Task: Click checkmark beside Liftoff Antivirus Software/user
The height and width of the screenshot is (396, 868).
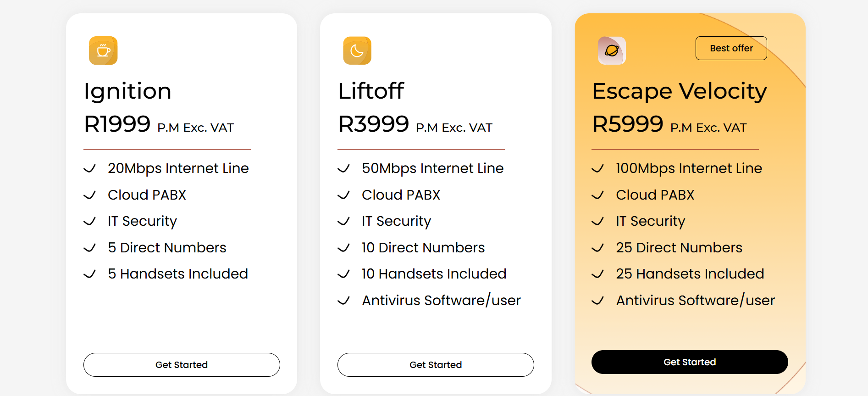Action: pos(344,301)
